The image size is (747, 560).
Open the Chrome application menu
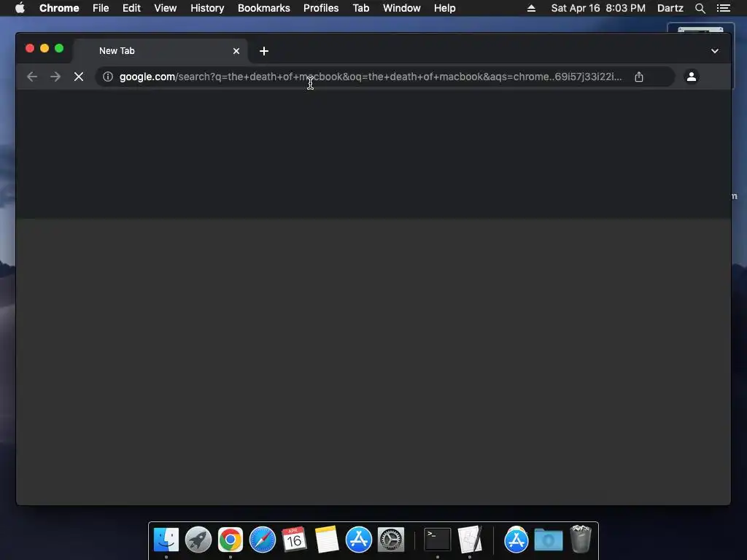[x=59, y=8]
